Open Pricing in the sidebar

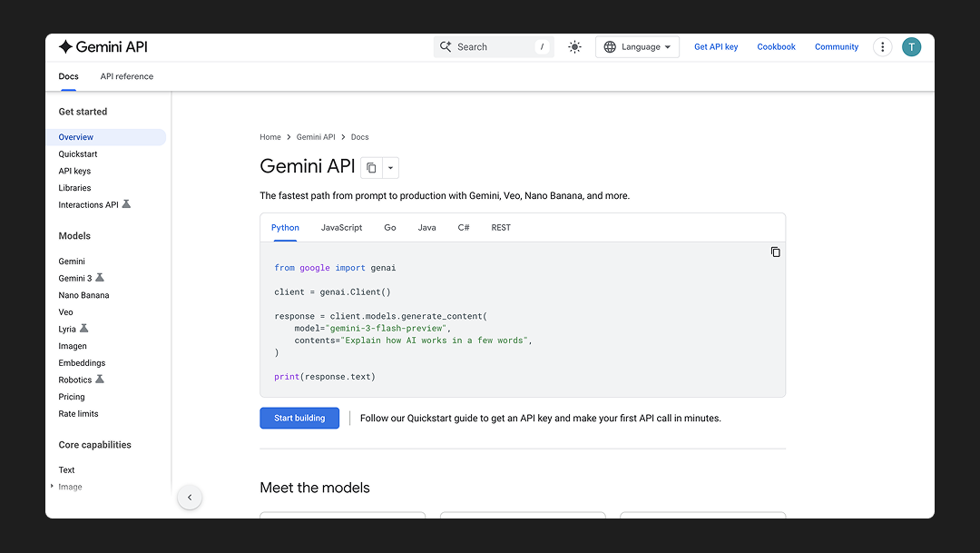click(x=72, y=396)
